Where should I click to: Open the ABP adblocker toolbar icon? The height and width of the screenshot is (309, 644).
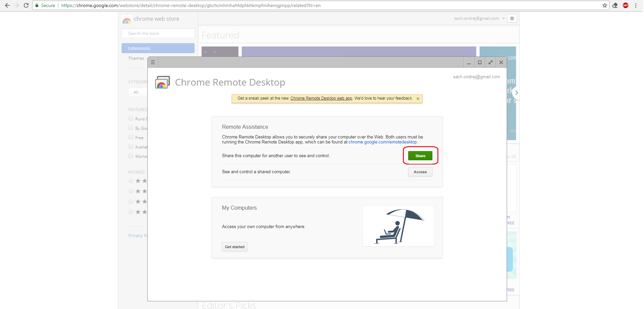pyautogui.click(x=625, y=5)
